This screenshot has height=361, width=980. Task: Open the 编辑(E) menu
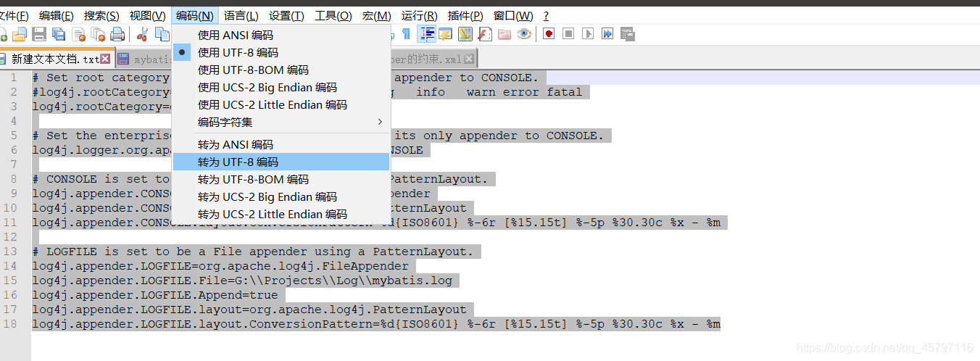click(56, 15)
